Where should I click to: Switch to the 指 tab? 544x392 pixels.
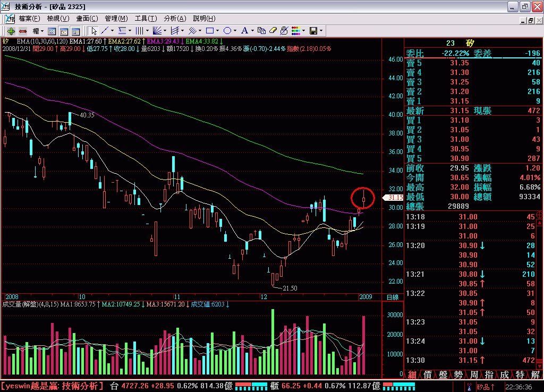point(489,374)
